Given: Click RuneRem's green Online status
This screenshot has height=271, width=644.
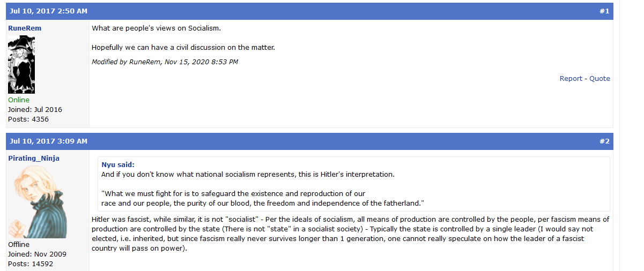Looking at the screenshot, I should (x=19, y=100).
